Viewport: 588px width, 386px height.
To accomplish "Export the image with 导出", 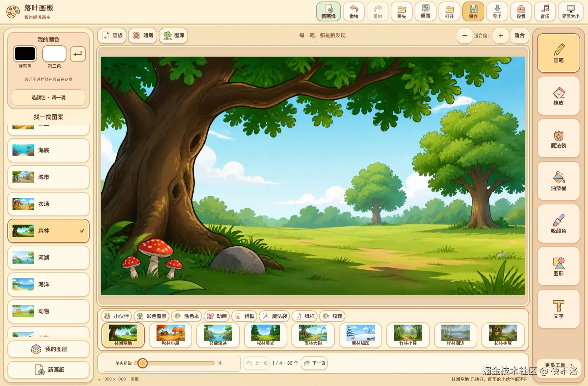I will pos(497,11).
